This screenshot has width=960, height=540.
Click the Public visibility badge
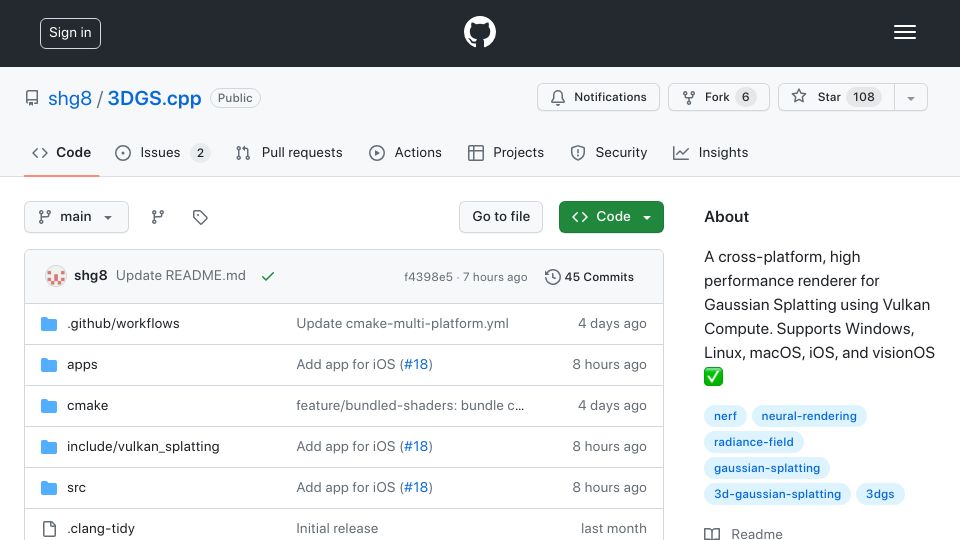[x=235, y=98]
